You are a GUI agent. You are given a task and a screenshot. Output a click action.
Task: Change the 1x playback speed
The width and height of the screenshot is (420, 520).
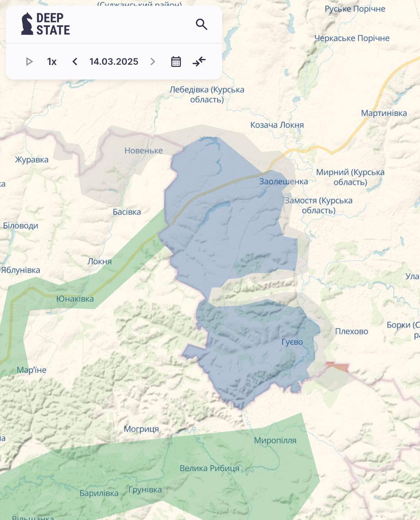pos(52,62)
